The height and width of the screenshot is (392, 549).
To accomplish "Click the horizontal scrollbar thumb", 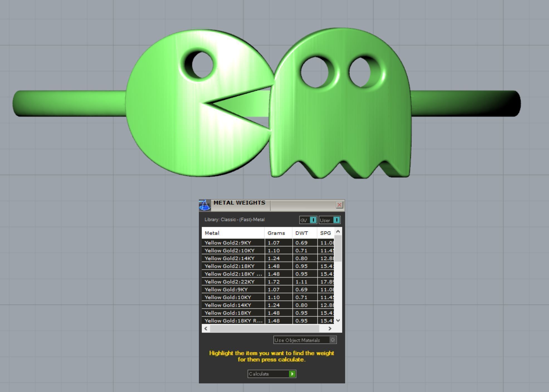I will coord(264,328).
